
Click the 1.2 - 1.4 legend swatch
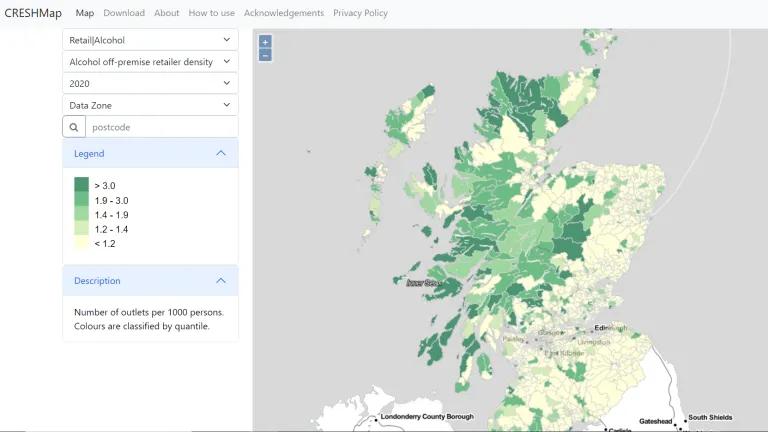point(81,228)
